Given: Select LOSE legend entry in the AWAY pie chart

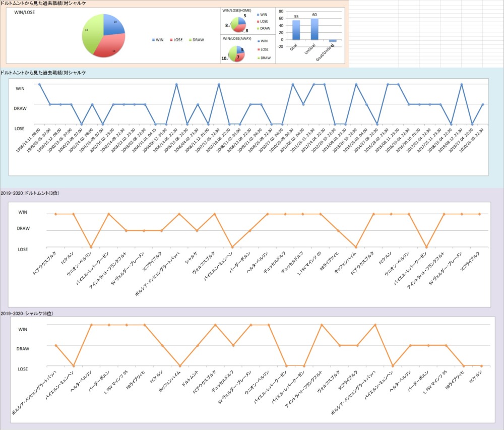Looking at the screenshot, I should click(x=263, y=49).
